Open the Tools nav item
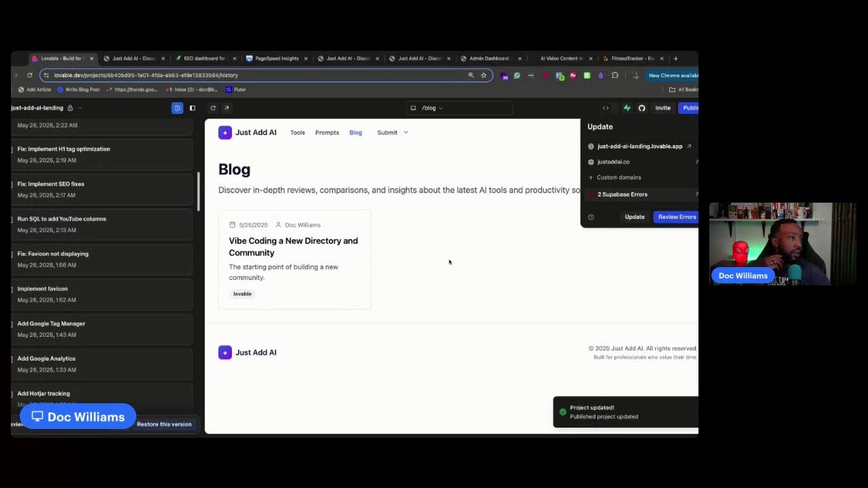The width and height of the screenshot is (868, 488). click(x=298, y=132)
